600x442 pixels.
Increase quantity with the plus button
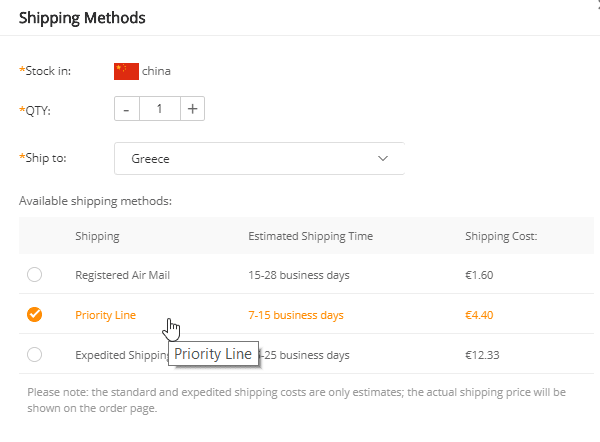[192, 108]
